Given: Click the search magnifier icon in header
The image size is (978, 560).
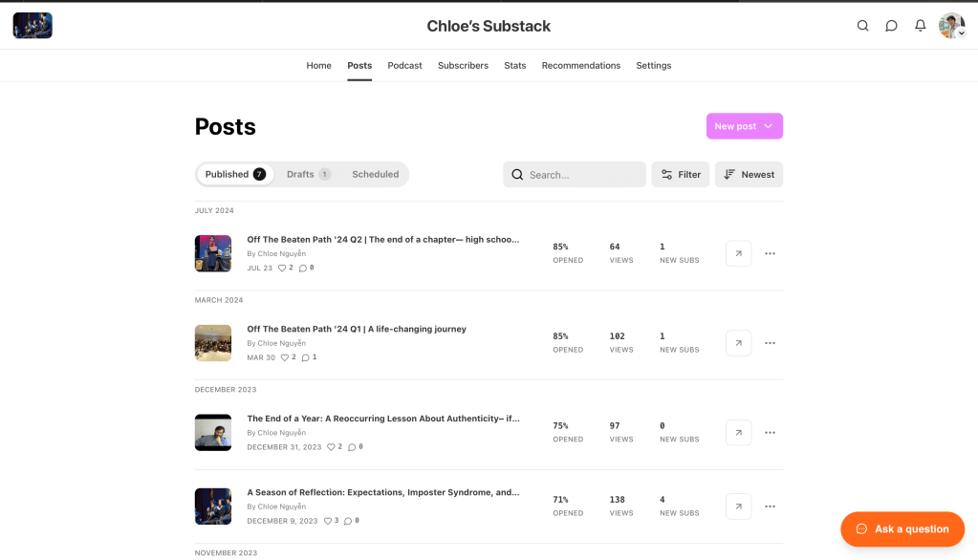Looking at the screenshot, I should click(x=862, y=26).
